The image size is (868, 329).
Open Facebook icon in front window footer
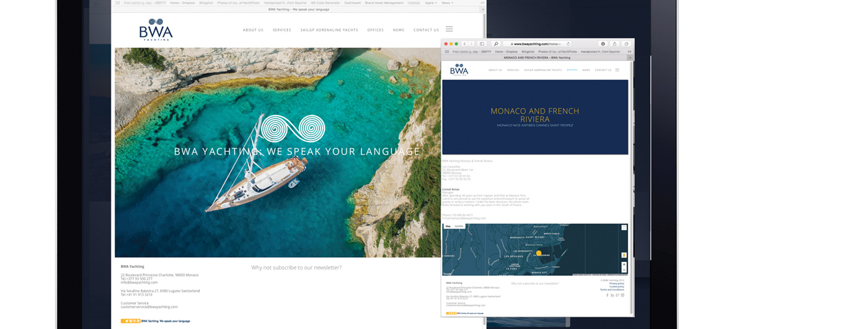[607, 295]
